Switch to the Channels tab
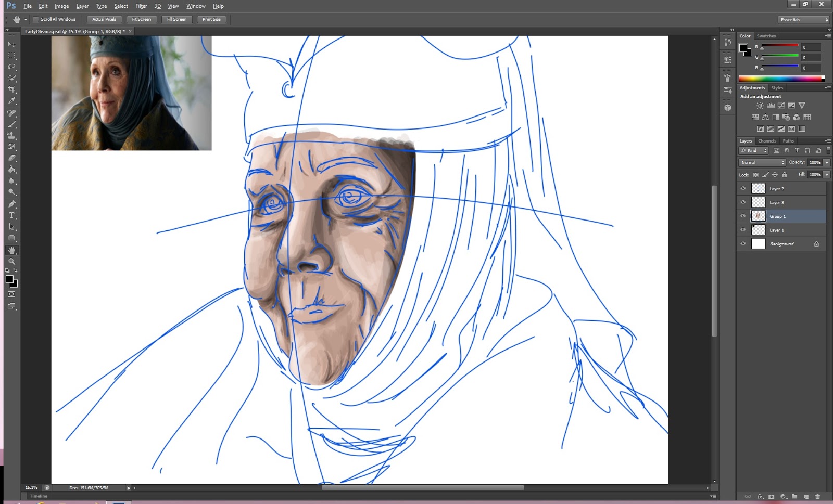The width and height of the screenshot is (833, 504). point(767,141)
